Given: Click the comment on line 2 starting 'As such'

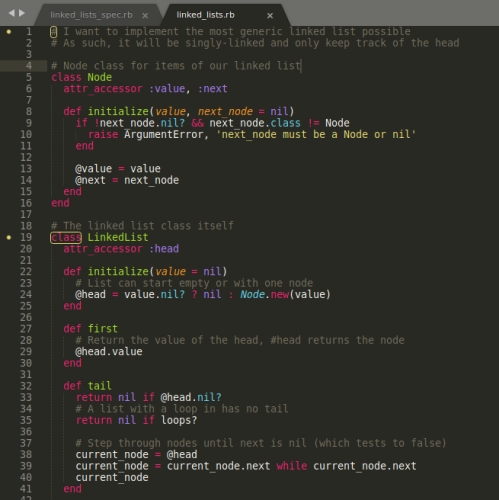Looking at the screenshot, I should tap(255, 43).
